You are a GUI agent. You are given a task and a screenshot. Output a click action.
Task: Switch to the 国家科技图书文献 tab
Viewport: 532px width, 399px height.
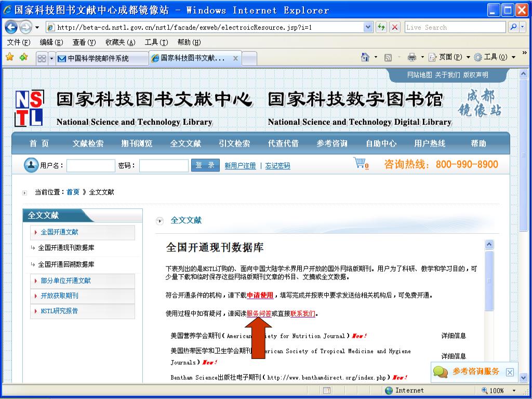pos(193,58)
